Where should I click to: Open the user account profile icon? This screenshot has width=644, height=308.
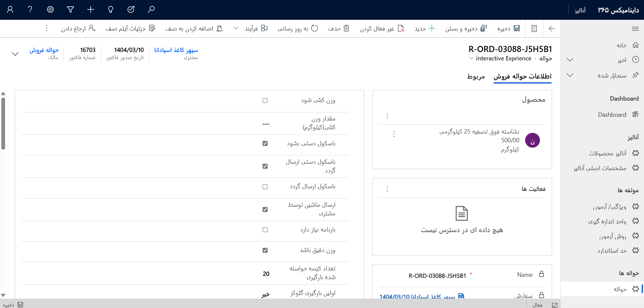[x=10, y=9]
